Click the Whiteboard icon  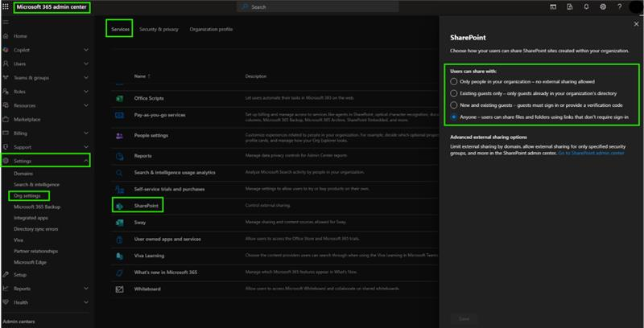click(119, 289)
